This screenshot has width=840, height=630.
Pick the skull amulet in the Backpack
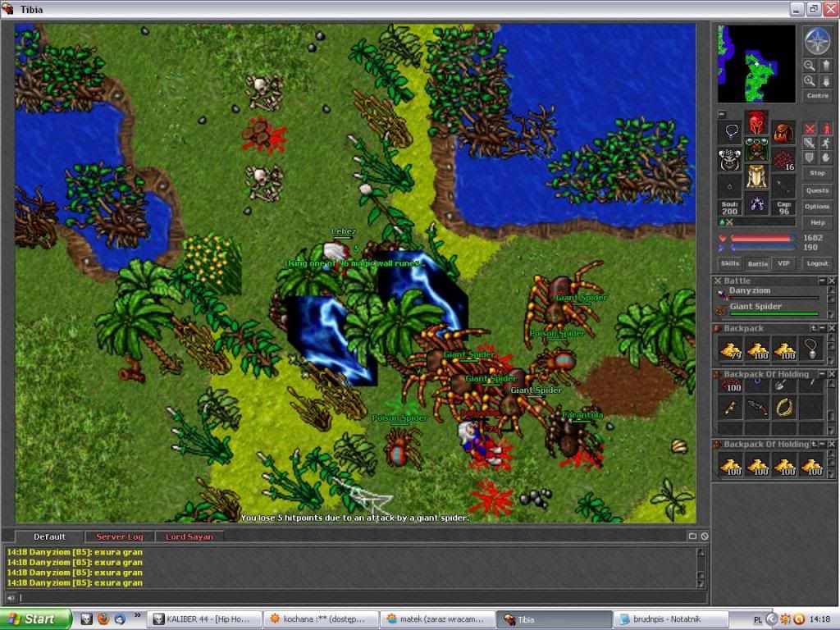pos(811,349)
